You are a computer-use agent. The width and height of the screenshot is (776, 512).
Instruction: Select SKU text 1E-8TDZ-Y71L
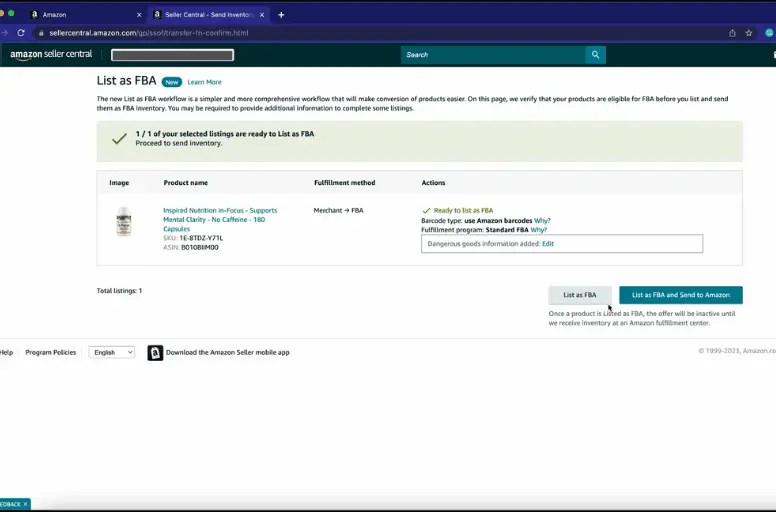point(201,238)
